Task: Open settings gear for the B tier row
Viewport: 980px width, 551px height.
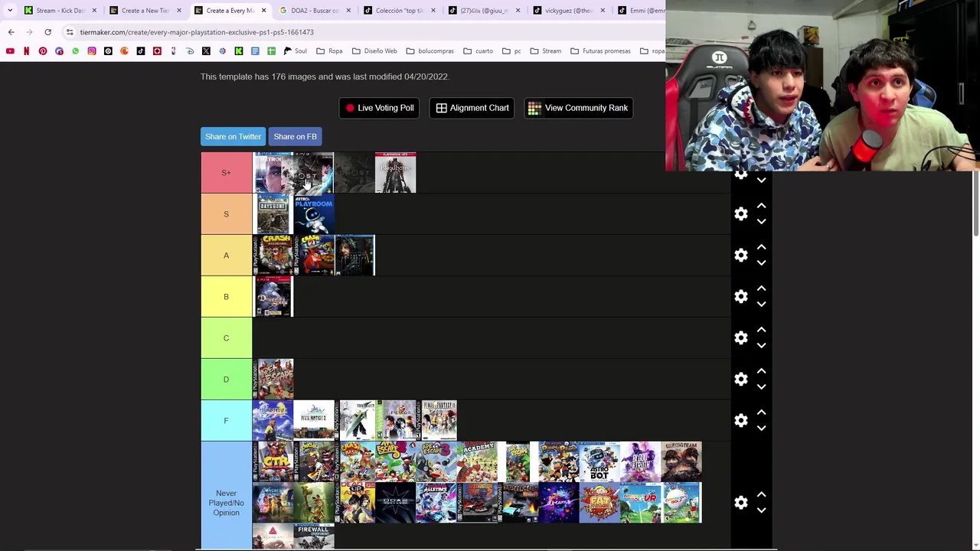Action: [x=740, y=297]
